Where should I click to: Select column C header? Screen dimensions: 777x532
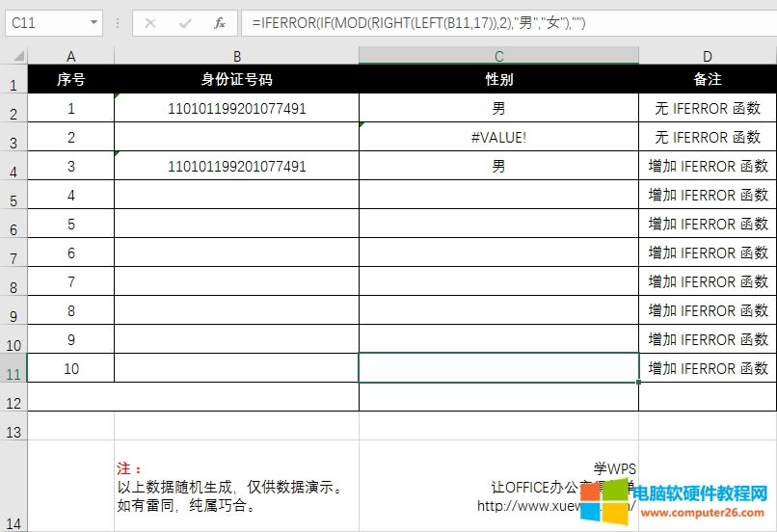coord(499,56)
